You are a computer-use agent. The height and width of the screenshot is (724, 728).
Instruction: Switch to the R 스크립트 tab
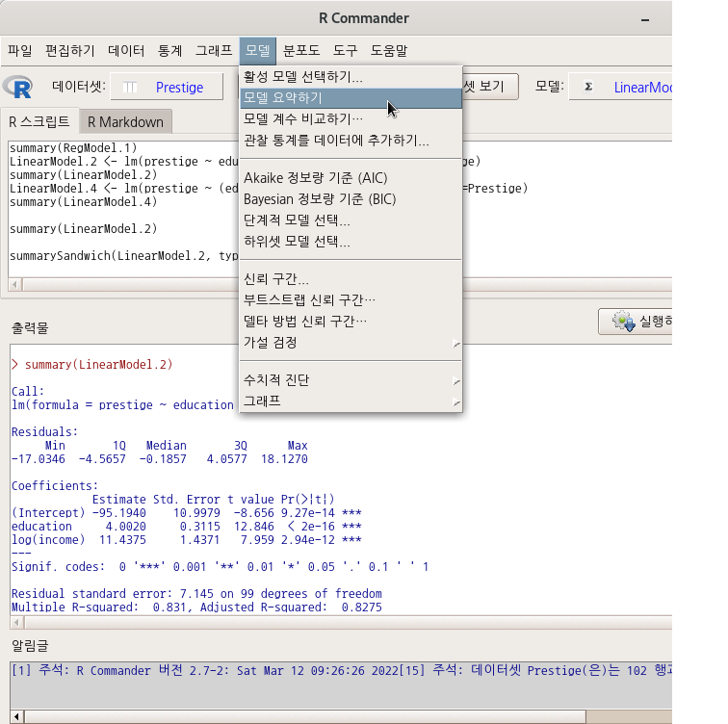39,122
